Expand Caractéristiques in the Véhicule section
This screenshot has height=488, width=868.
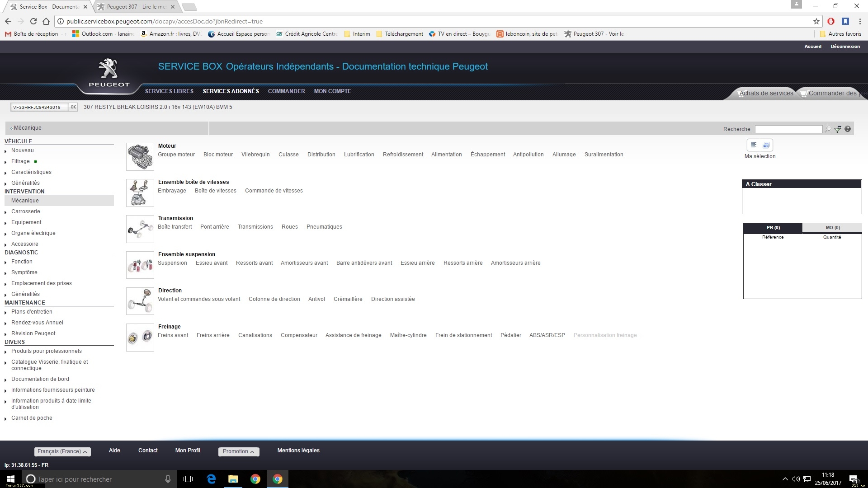pyautogui.click(x=31, y=172)
